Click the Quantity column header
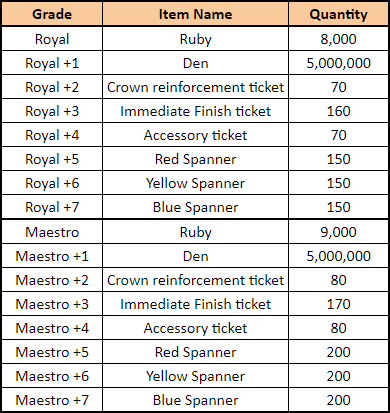The image size is (390, 413). coord(338,14)
